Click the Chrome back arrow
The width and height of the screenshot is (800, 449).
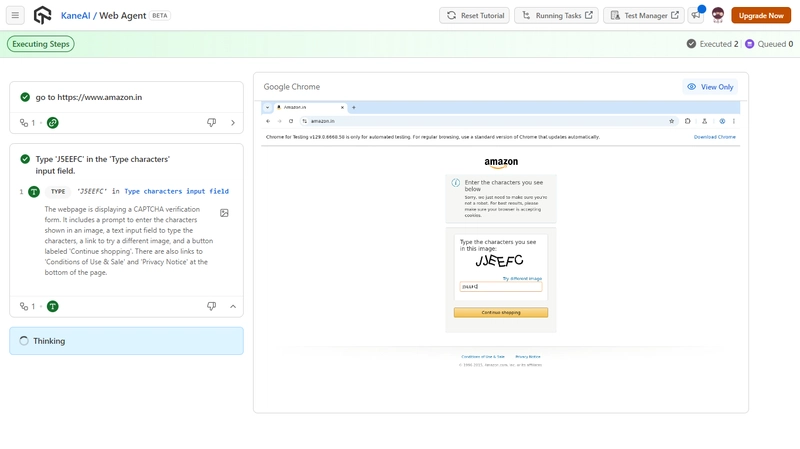268,121
